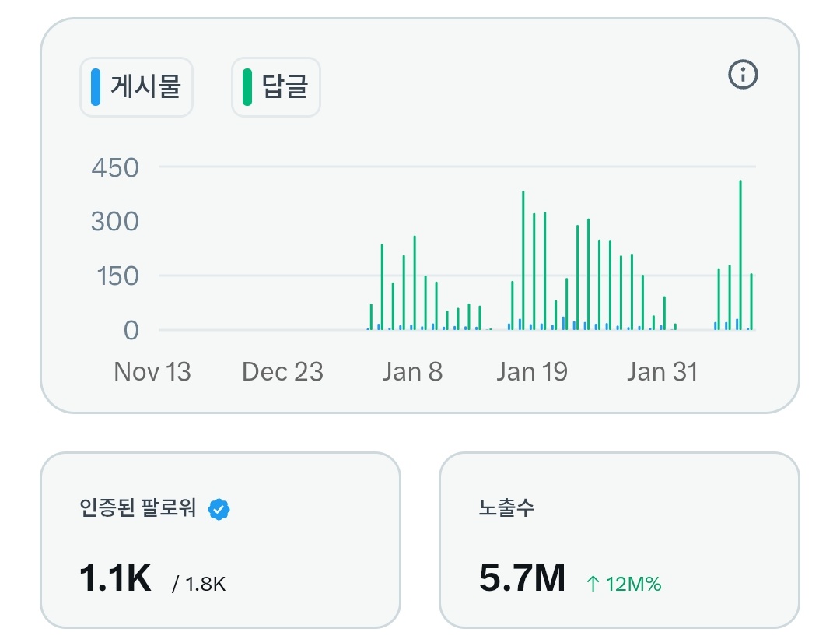Open the 인증된 팔로워 card
The image size is (840, 639).
[220, 540]
